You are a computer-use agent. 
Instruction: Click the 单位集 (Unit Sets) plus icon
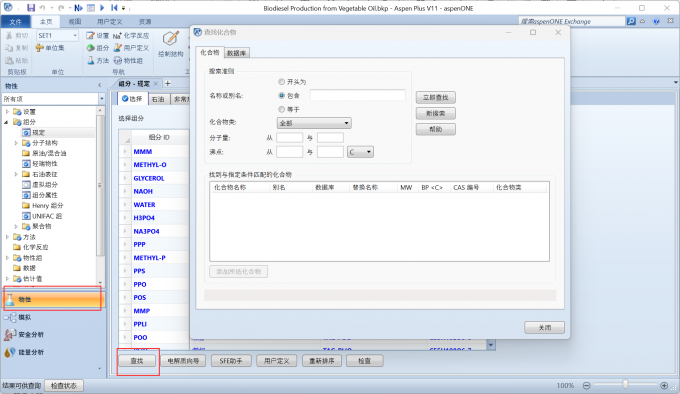39,48
